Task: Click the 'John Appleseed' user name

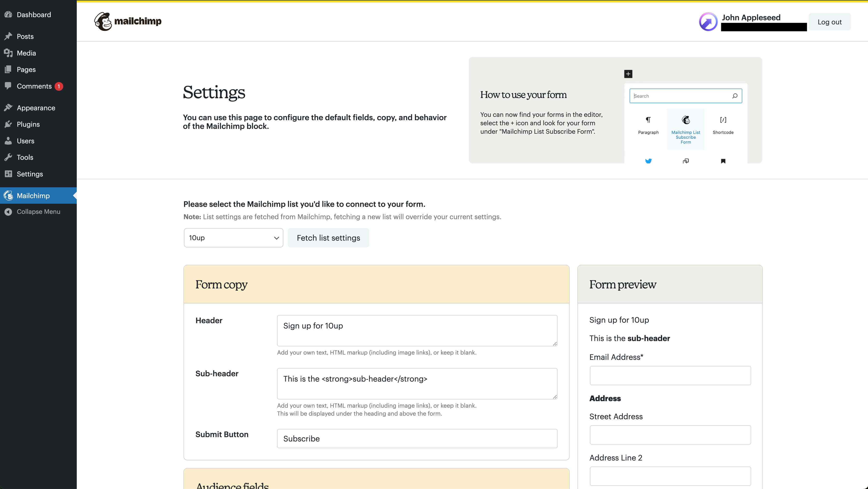Action: tap(751, 18)
